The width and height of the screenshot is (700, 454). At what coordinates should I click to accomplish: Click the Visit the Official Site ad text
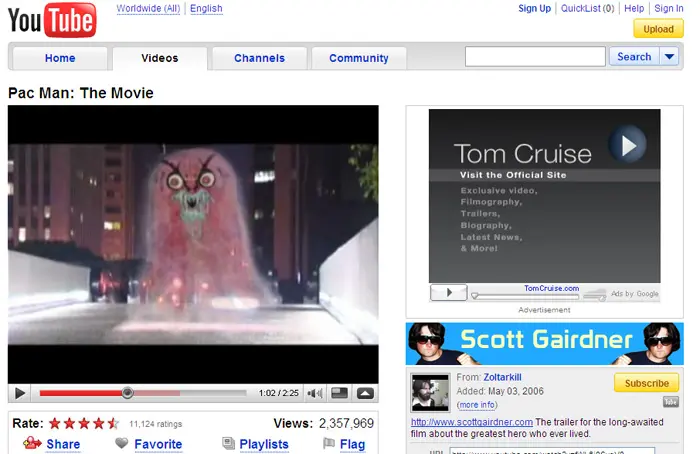pos(513,175)
